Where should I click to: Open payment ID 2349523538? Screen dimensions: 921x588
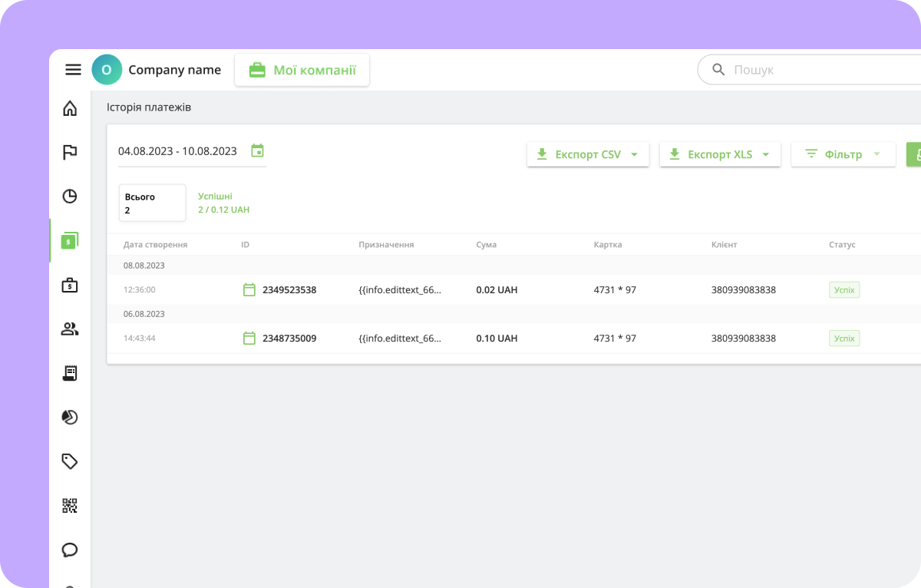289,290
